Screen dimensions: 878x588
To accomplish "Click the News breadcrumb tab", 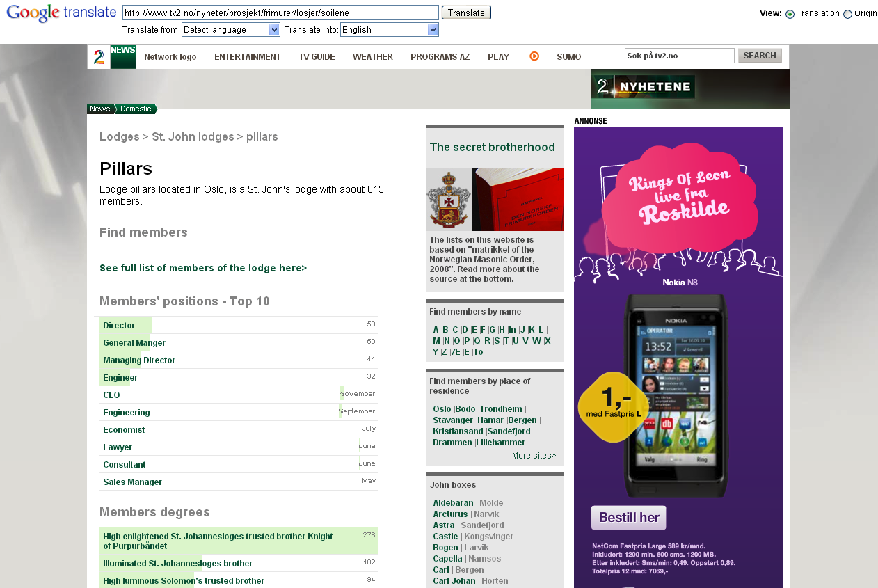I will tap(99, 109).
